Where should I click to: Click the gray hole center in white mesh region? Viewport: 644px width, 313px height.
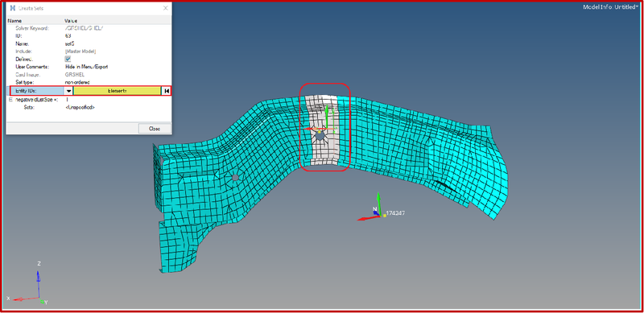(x=320, y=136)
